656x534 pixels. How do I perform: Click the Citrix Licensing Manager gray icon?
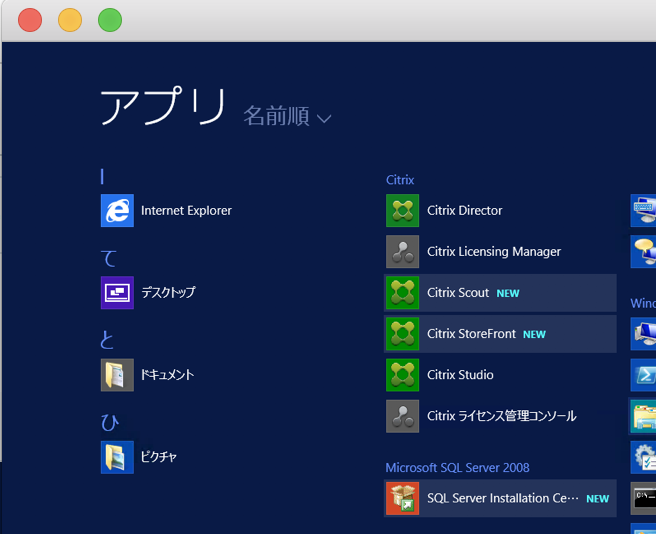tap(402, 252)
